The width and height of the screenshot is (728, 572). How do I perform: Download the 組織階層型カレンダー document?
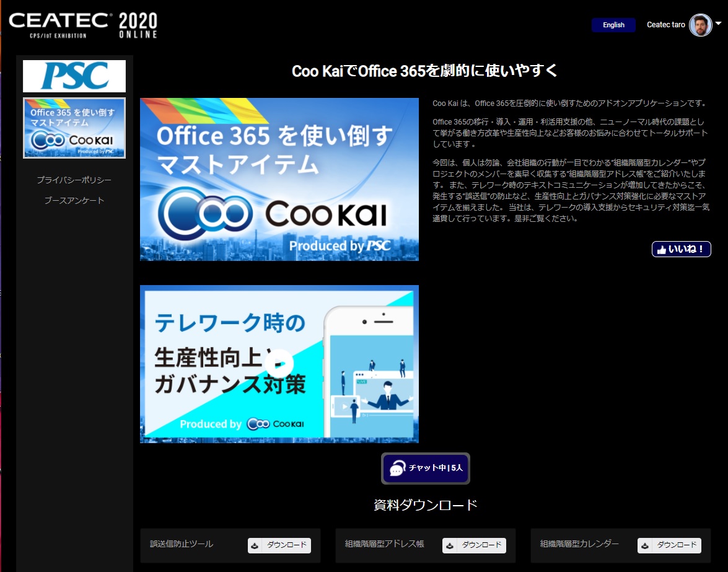pyautogui.click(x=669, y=545)
